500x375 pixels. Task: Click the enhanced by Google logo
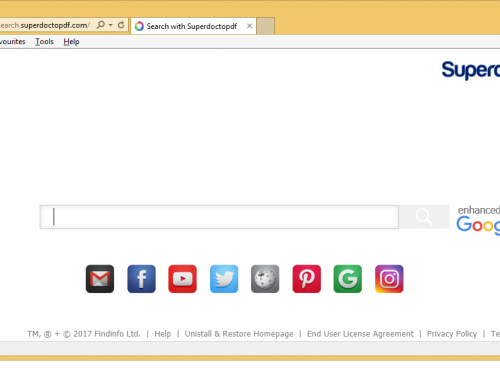[478, 220]
